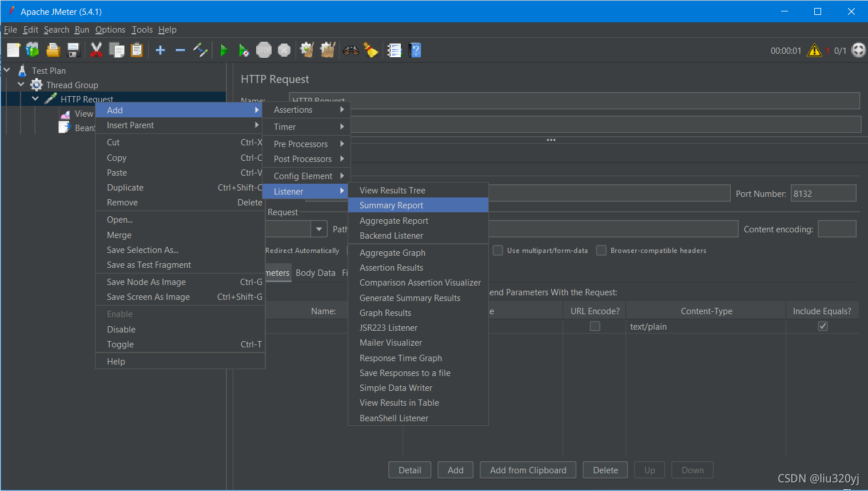The height and width of the screenshot is (491, 868).
Task: Click the Paste clipboard toolbar icon
Action: [x=137, y=50]
